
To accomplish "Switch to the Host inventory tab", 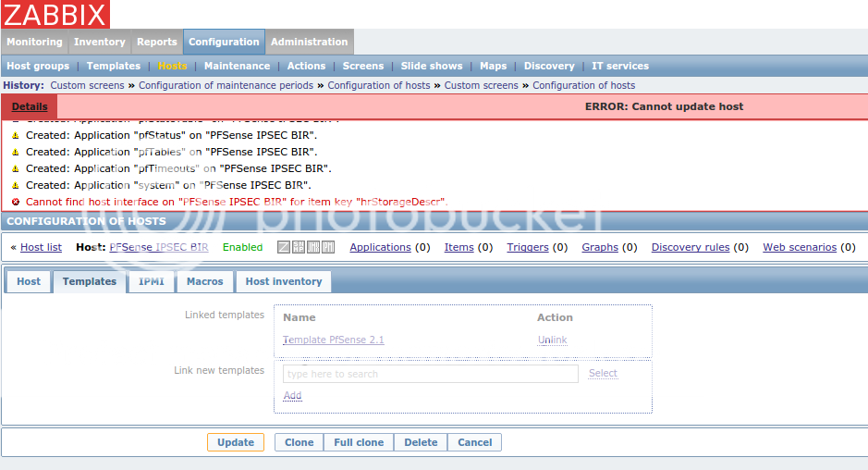I will point(283,281).
